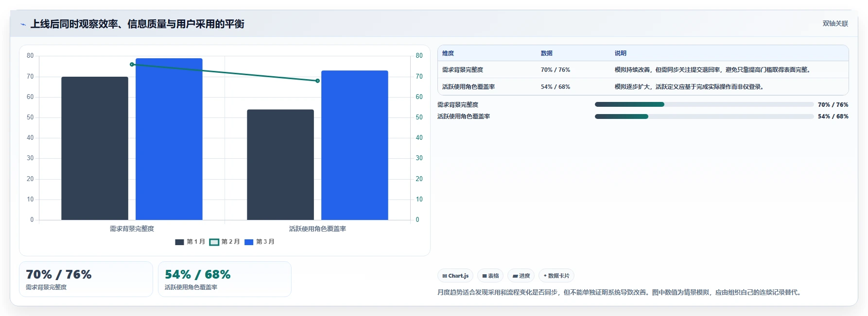This screenshot has height=316, width=868.
Task: Select the 70% / 76% KPI card
Action: click(x=86, y=279)
